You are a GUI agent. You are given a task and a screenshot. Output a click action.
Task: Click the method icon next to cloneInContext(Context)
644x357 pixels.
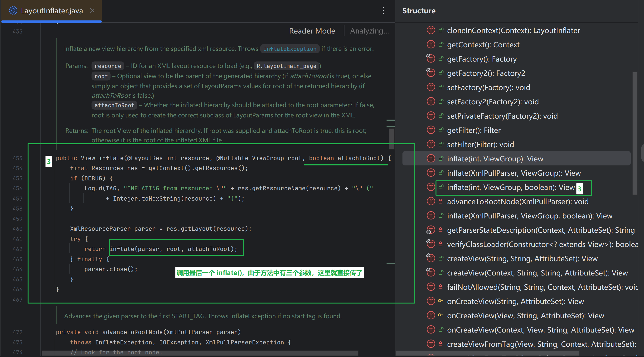[431, 30]
